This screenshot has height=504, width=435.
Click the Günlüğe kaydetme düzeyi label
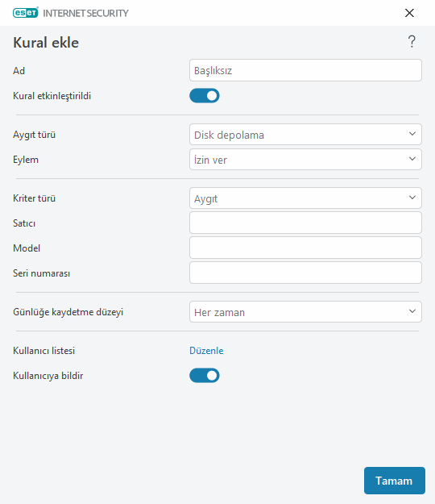68,312
